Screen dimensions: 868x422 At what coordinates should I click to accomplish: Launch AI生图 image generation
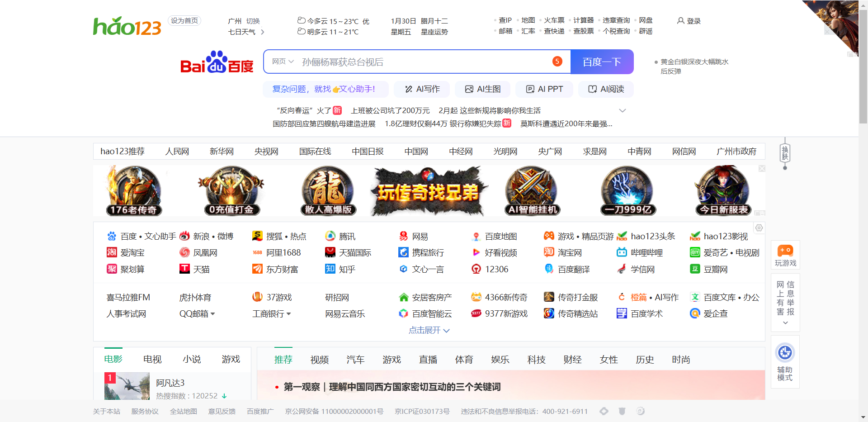[x=482, y=89]
